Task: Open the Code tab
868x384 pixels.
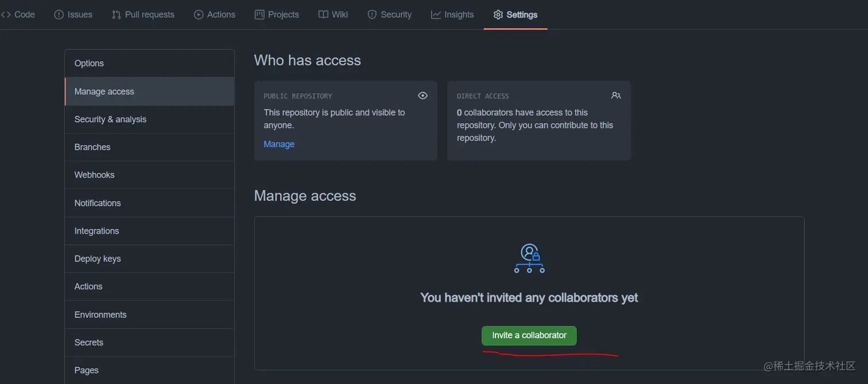Action: pos(17,14)
